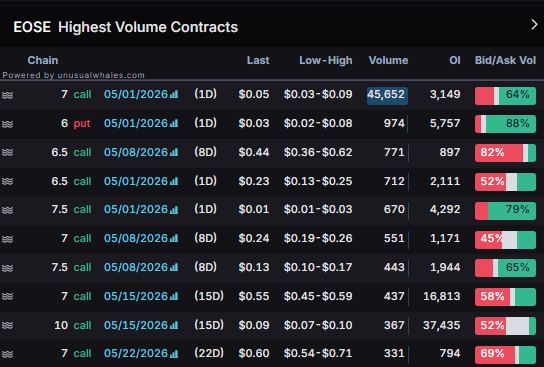Click the 10 strike value in call row
This screenshot has height=367, width=544.
coord(61,325)
